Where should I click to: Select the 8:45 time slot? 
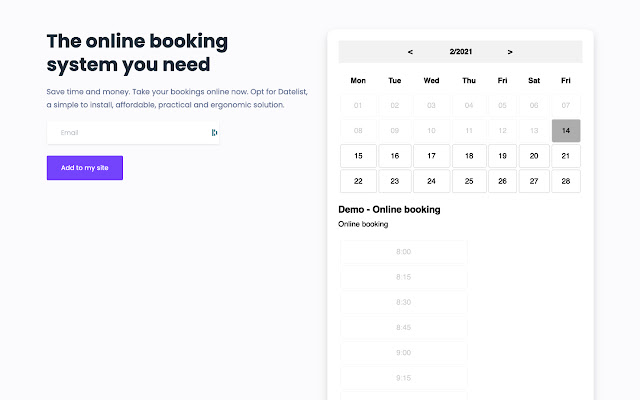tap(403, 327)
